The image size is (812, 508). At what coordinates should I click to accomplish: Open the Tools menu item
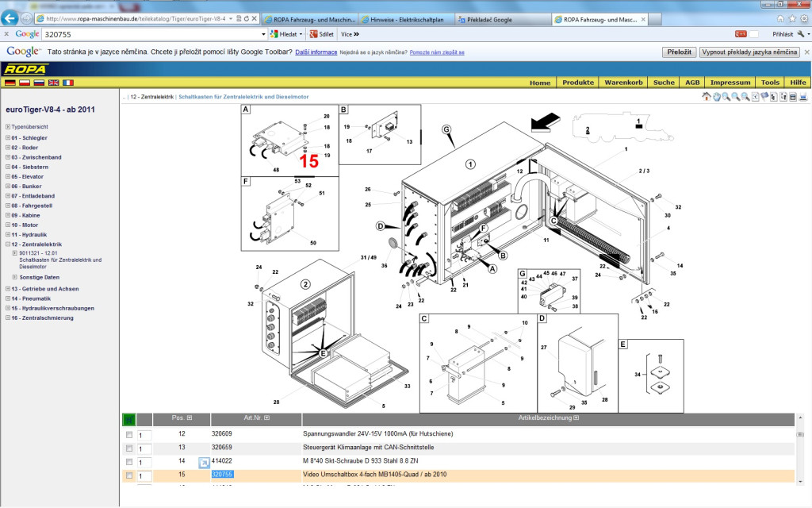[x=770, y=83]
